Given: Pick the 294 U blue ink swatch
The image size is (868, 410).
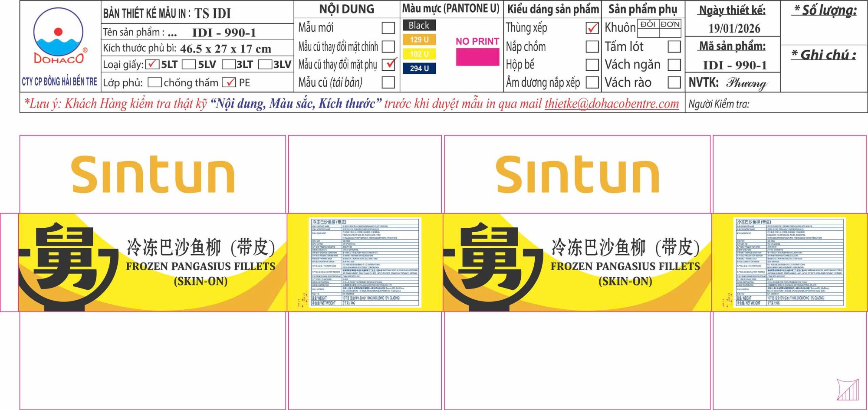Looking at the screenshot, I should click(419, 69).
